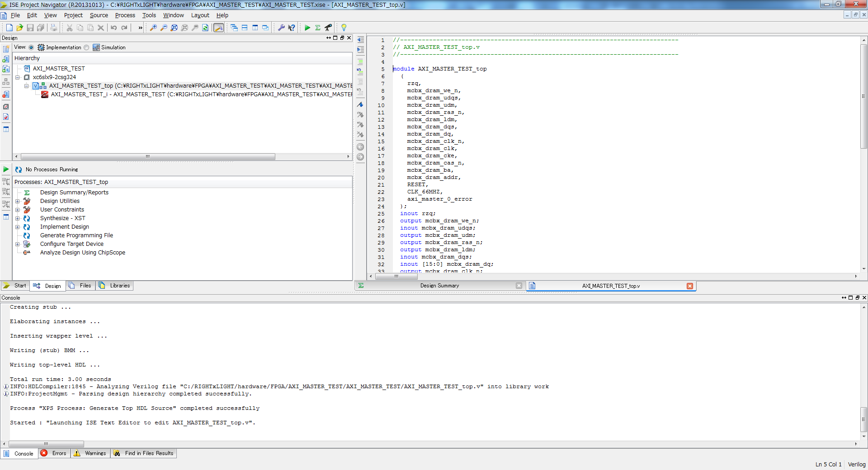868x470 pixels.
Task: Click the What's This help cursor icon
Action: tap(292, 28)
